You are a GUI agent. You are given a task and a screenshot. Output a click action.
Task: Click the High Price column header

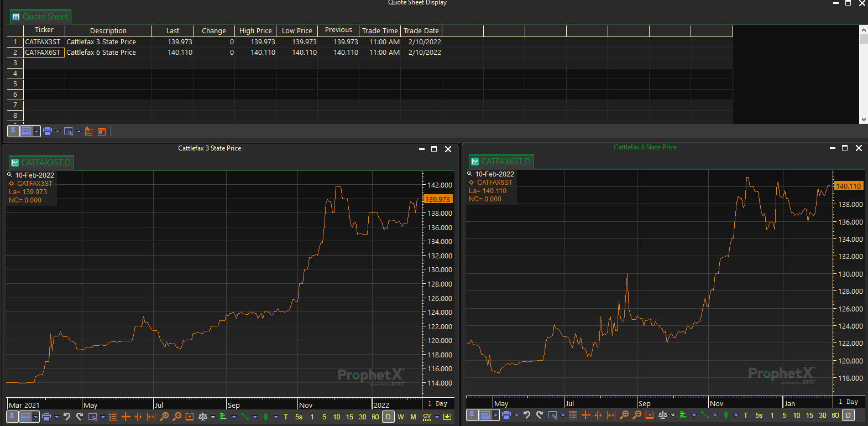click(x=255, y=30)
